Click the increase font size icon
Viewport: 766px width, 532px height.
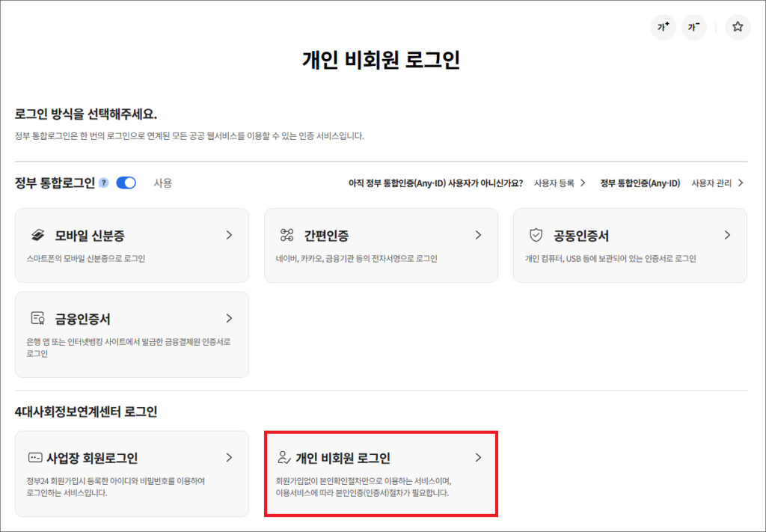coord(663,27)
